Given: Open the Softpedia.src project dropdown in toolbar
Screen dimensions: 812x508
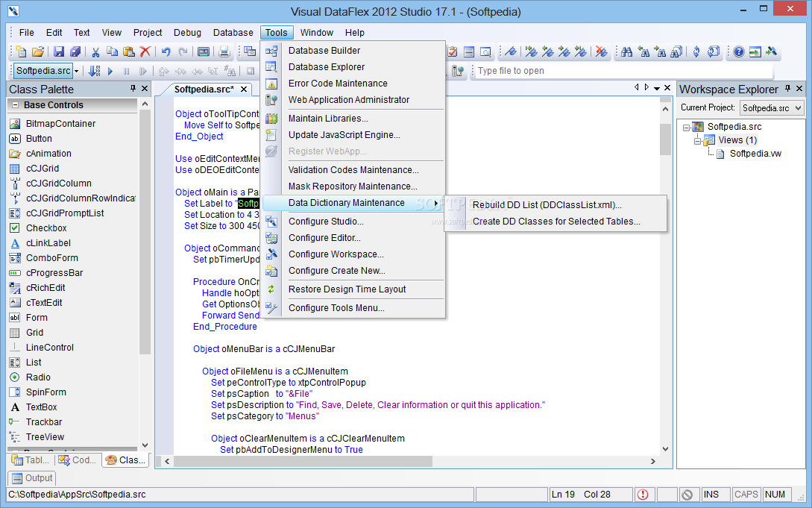Looking at the screenshot, I should click(77, 71).
